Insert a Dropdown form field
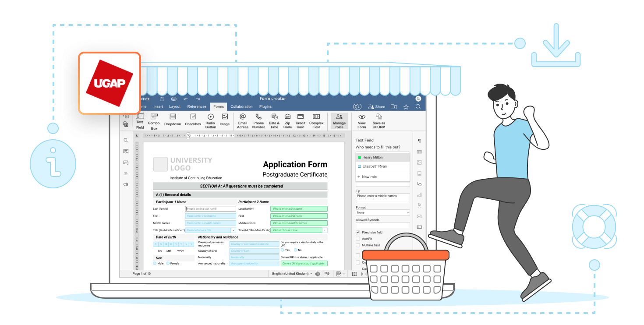644x325 pixels. (173, 120)
